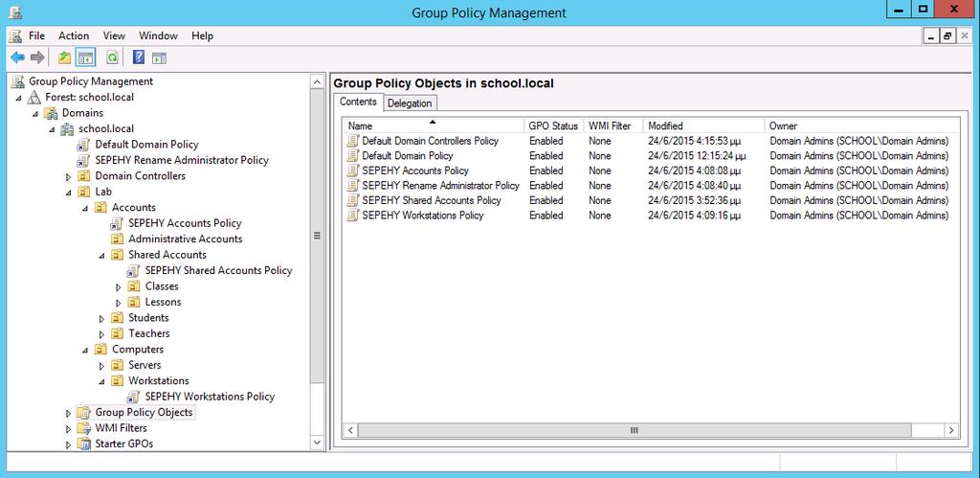Sort by the WMI Filter column header
This screenshot has width=980, height=478.
[612, 125]
